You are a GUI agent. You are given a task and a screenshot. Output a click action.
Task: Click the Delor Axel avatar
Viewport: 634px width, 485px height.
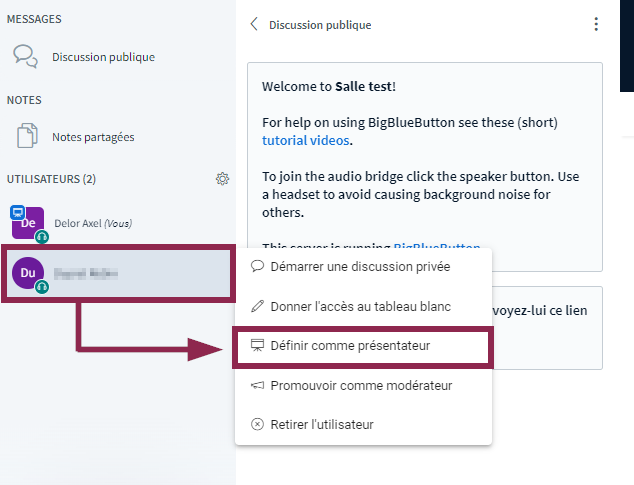click(28, 222)
